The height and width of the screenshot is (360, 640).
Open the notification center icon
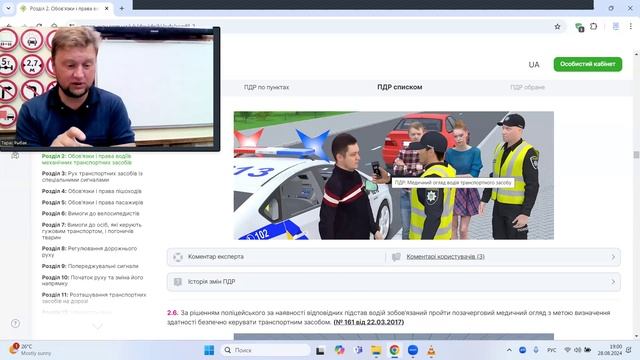(629, 350)
